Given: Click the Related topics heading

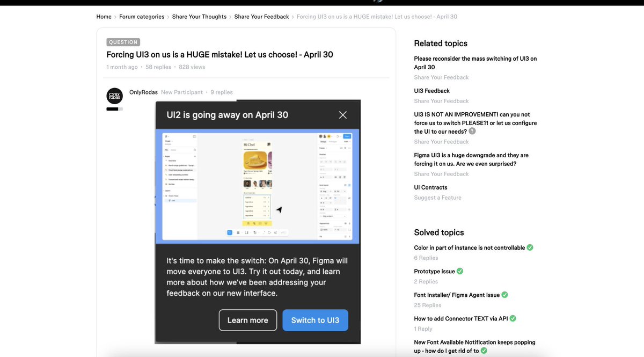Looking at the screenshot, I should point(441,43).
